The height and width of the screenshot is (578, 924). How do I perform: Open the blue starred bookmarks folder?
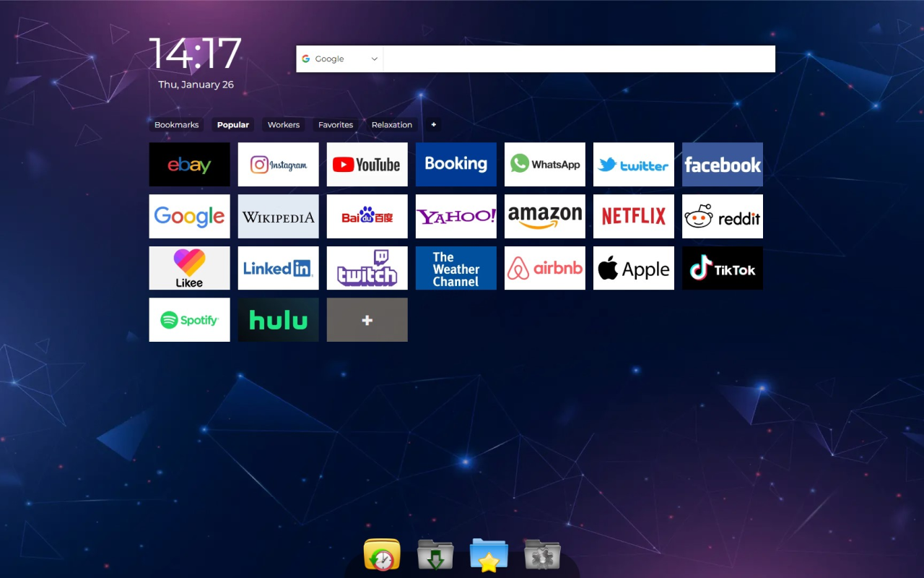(x=489, y=555)
